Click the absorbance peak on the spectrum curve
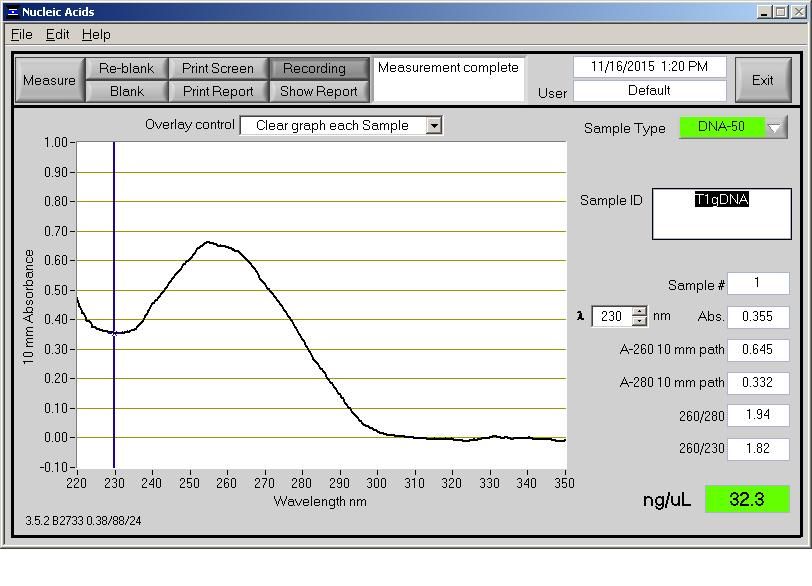 coord(208,242)
